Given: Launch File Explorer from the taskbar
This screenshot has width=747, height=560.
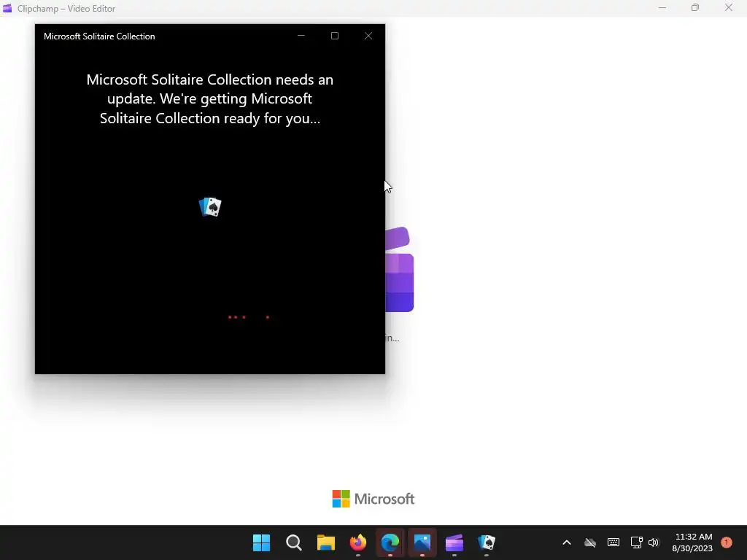Looking at the screenshot, I should [326, 542].
